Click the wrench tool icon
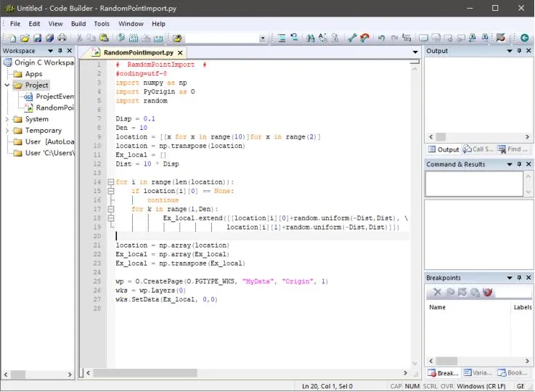535x392 pixels. [352, 38]
